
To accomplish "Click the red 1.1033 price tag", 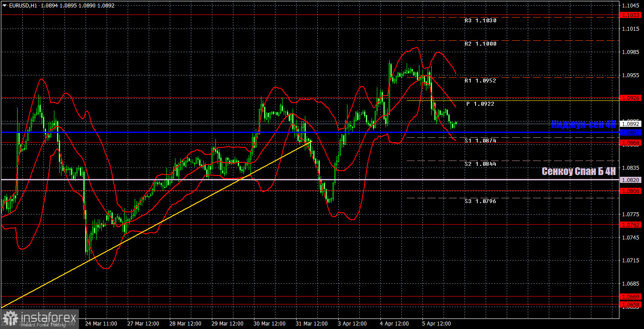I will (x=631, y=15).
